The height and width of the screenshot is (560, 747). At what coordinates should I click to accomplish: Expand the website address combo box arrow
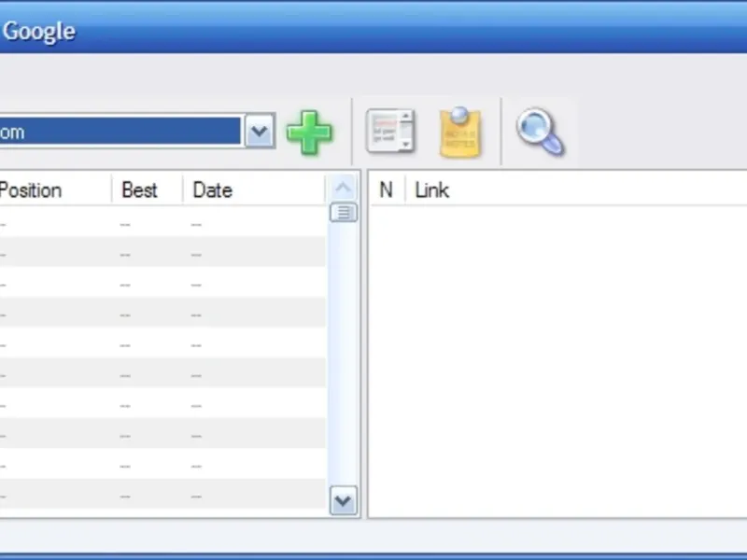click(260, 131)
